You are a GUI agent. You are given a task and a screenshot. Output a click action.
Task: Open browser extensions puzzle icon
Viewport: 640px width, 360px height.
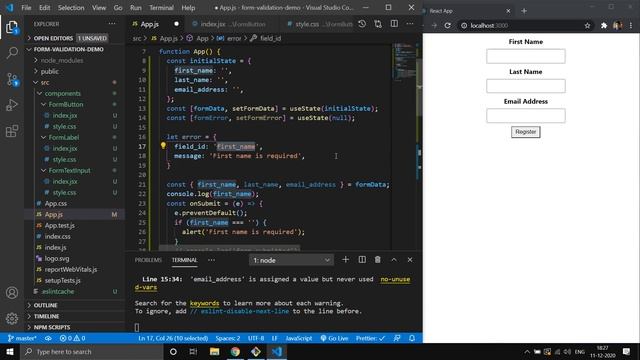(604, 25)
